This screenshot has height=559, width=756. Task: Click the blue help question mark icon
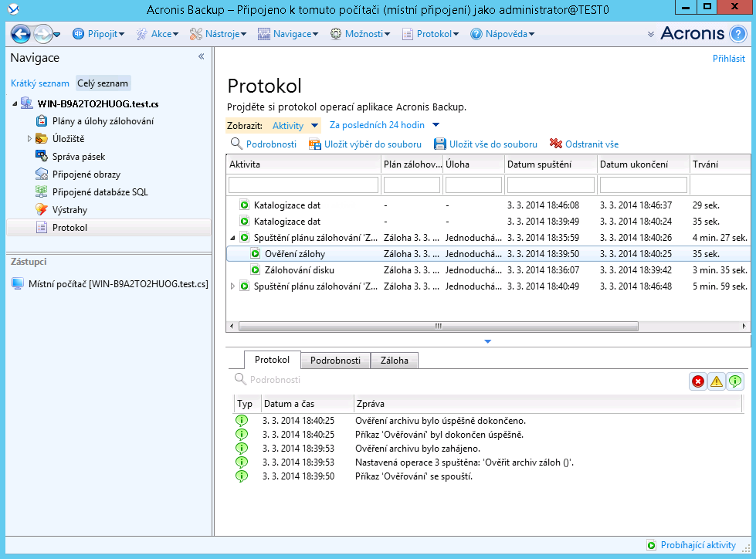click(738, 34)
